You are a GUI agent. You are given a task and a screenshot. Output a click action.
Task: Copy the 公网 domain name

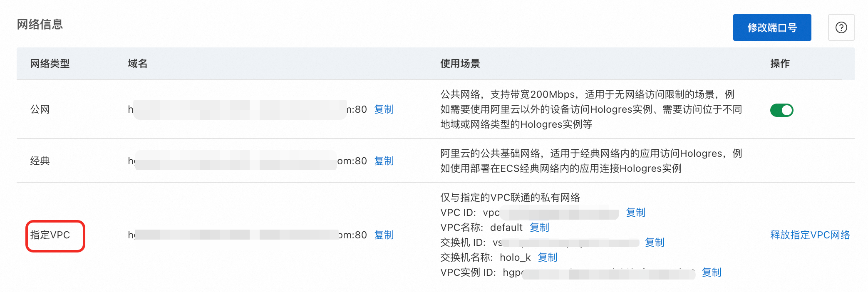click(x=384, y=109)
